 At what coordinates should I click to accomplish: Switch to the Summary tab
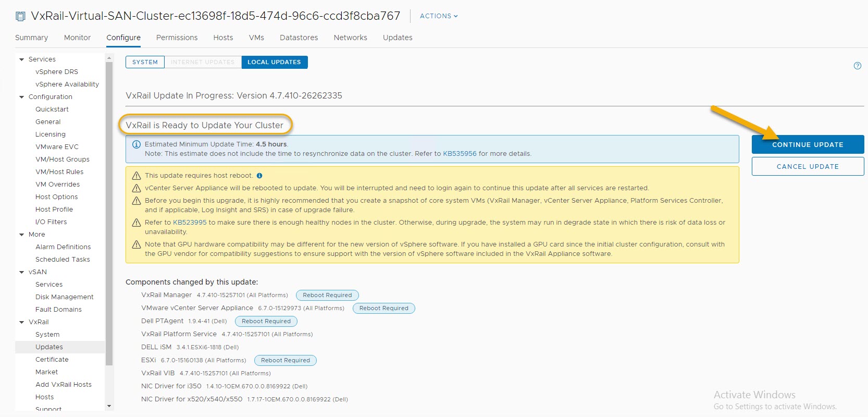31,38
